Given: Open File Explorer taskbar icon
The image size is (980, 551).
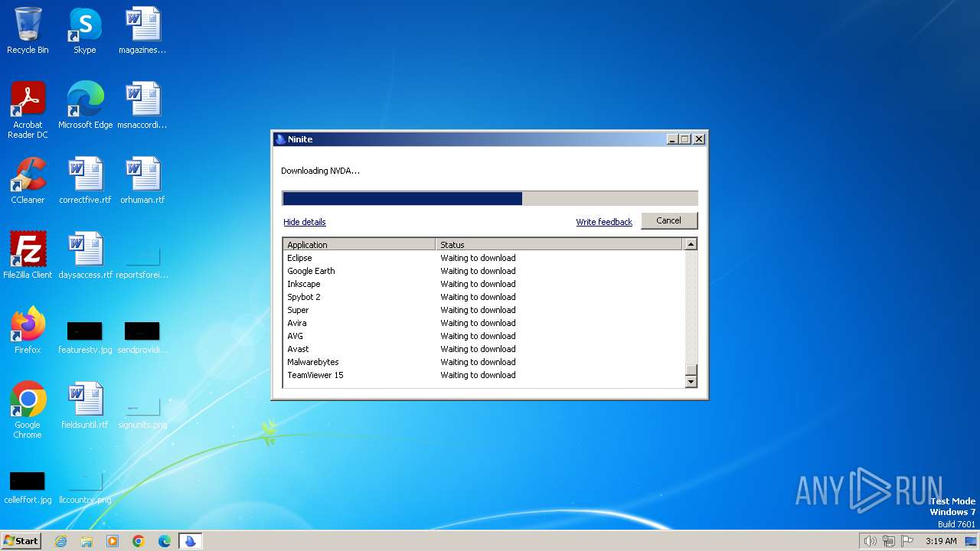Looking at the screenshot, I should 87,541.
